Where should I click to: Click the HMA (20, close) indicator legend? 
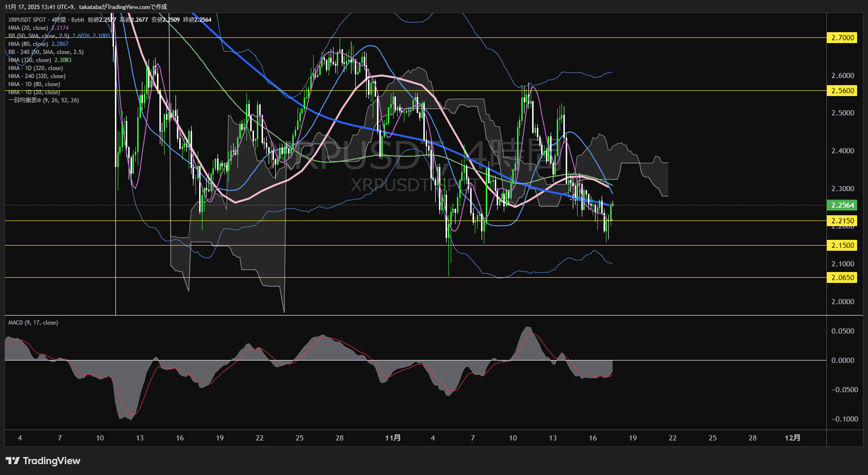(x=28, y=28)
